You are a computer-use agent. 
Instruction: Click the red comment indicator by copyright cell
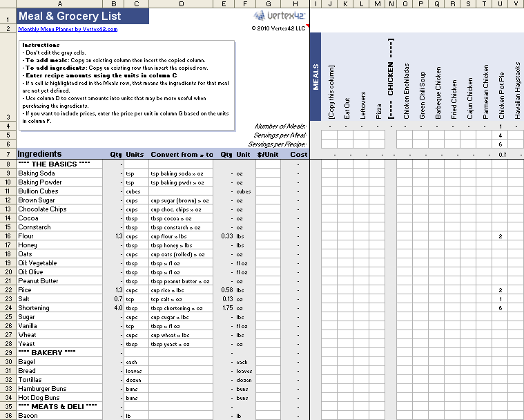307,26
